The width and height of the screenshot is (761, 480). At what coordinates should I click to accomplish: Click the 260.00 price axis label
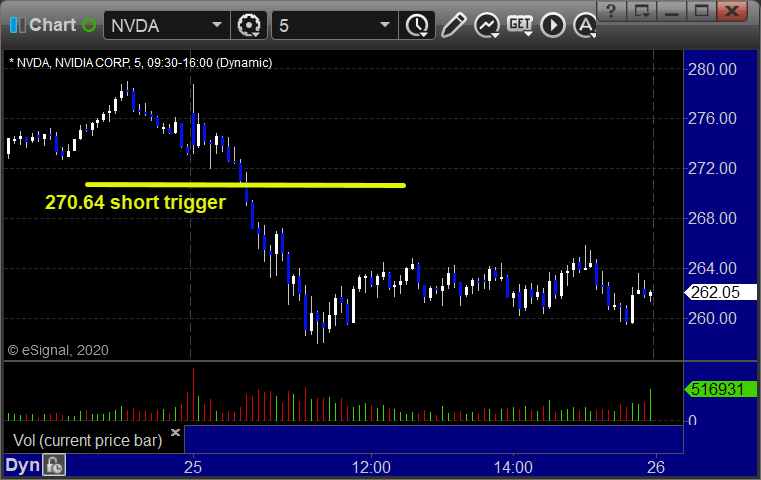[712, 318]
